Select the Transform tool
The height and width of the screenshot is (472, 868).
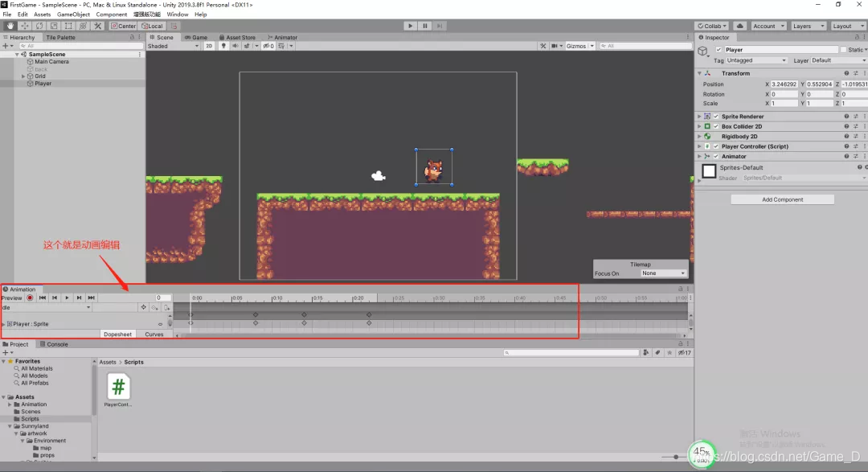(83, 26)
